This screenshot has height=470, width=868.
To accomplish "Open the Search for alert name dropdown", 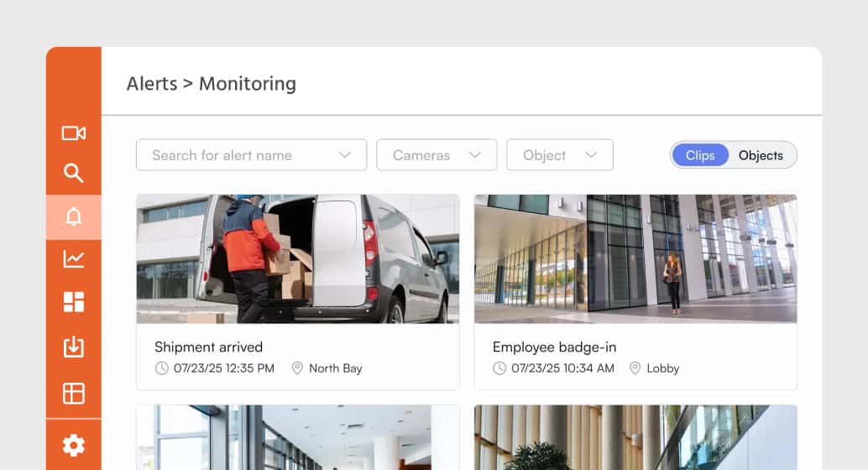I will [251, 155].
